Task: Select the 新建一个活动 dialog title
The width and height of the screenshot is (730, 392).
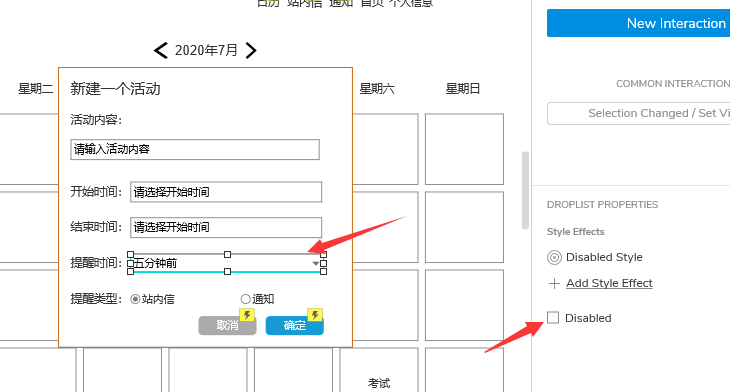Action: 115,89
